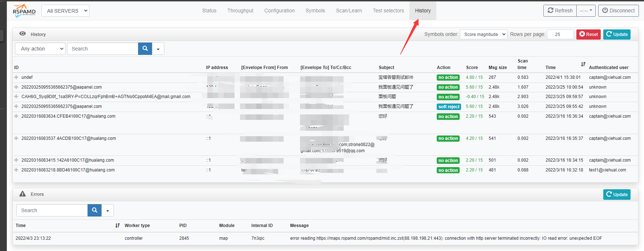Expand row 20220316083537.4ACDB100C17@hualang.com
Viewport: 644px width, 251px height.
pos(16,138)
